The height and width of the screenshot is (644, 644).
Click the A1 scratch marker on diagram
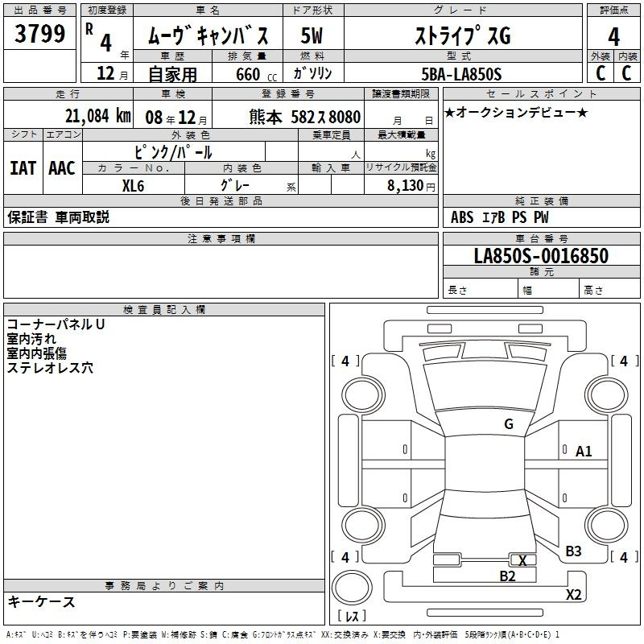[584, 452]
